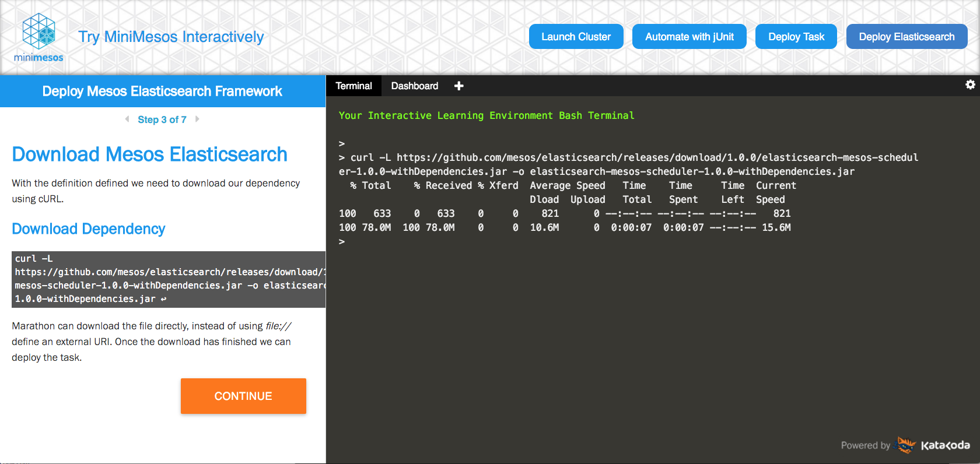Click the Katacoda logo

pyautogui.click(x=933, y=445)
